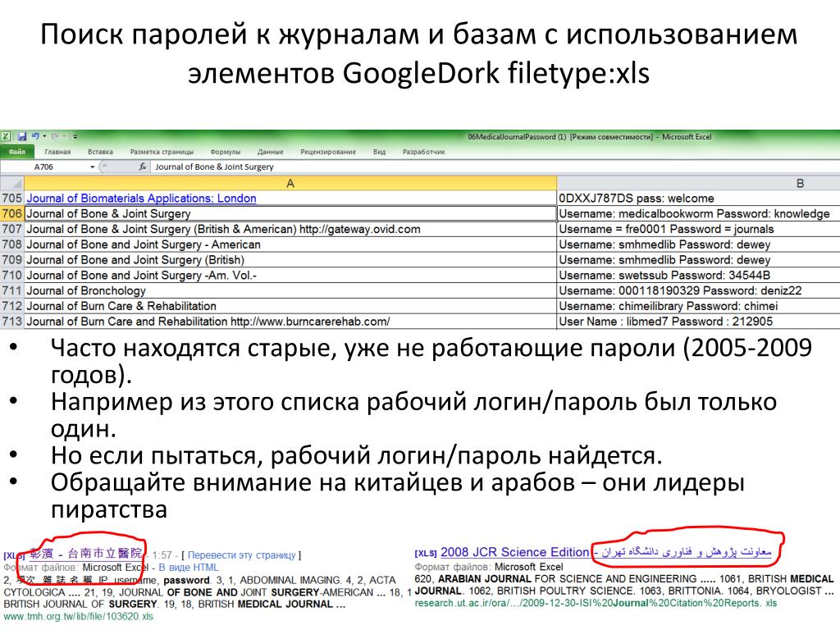Open the Данные ribbon tab
This screenshot has width=840, height=630.
click(270, 152)
